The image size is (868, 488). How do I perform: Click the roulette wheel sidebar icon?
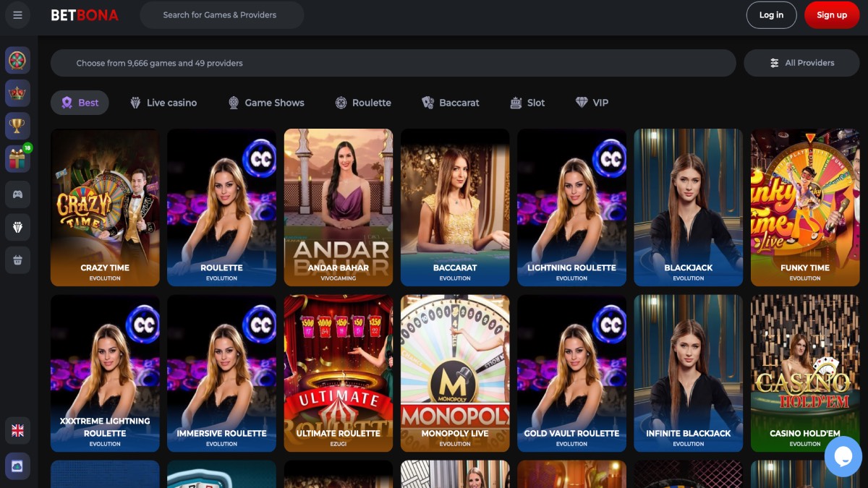(x=17, y=60)
